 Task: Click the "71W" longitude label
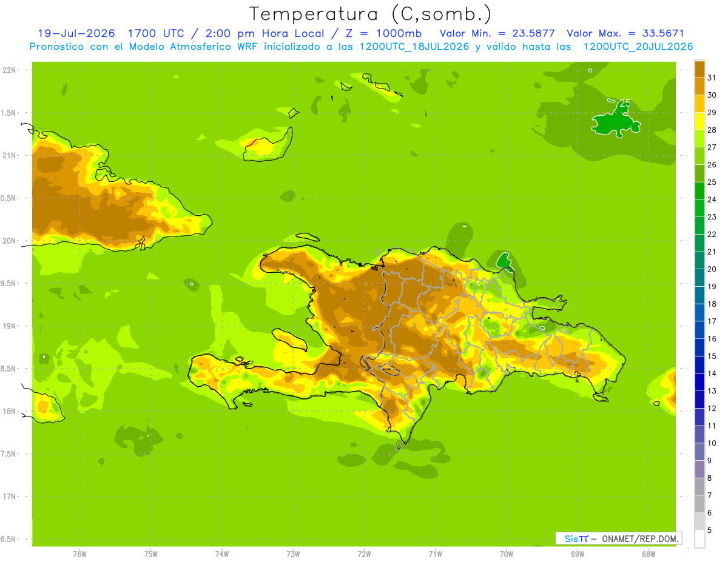click(435, 554)
